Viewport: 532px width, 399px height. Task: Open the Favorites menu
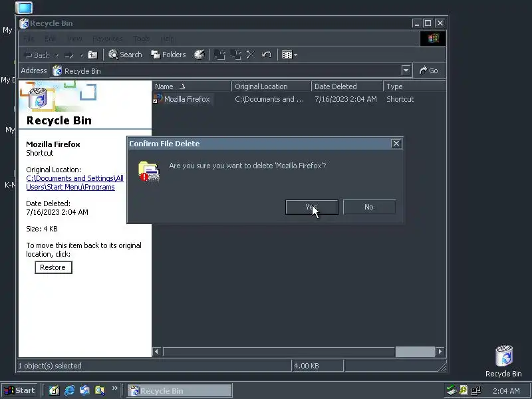tap(107, 39)
